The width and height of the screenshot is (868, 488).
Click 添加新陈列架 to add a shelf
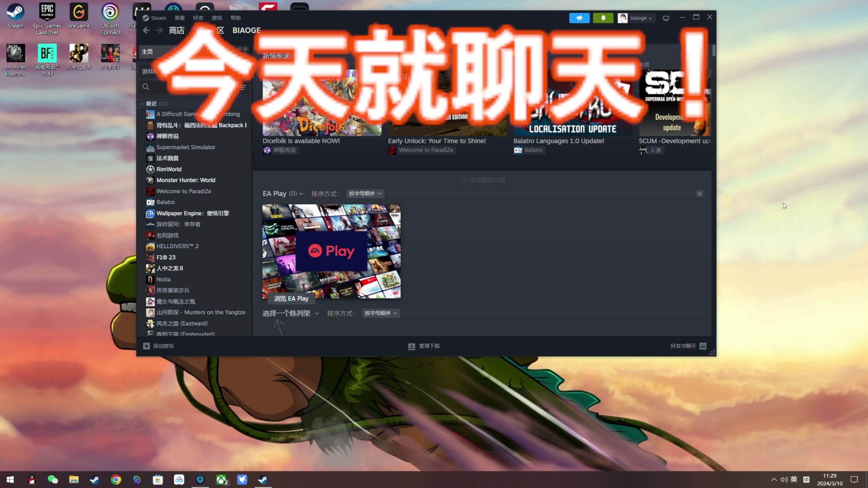(x=482, y=180)
